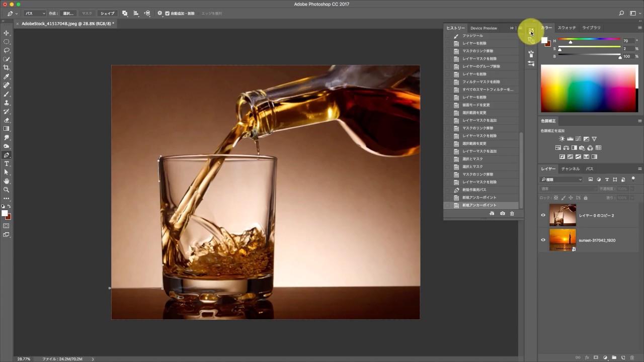The width and height of the screenshot is (644, 362).
Task: Select the Gradient tool
Action: point(7,129)
